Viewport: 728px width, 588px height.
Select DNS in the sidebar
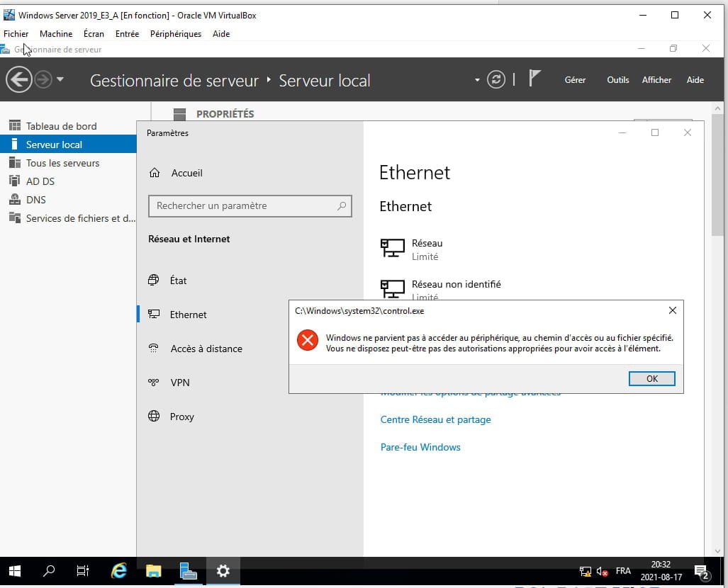[x=68, y=200]
